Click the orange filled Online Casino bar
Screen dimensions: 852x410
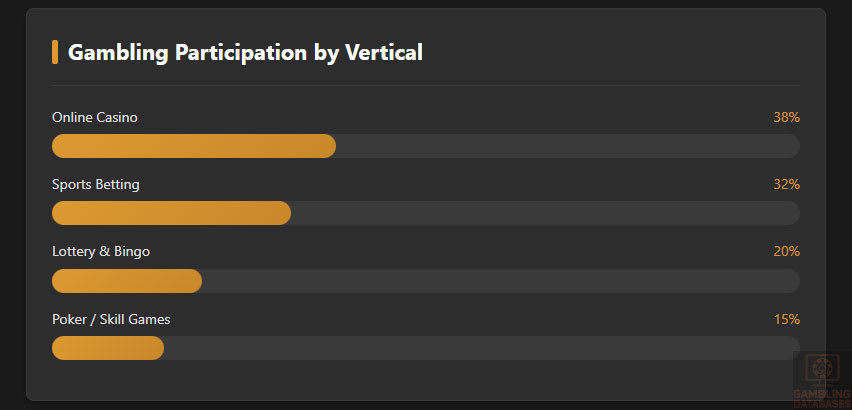coord(193,146)
